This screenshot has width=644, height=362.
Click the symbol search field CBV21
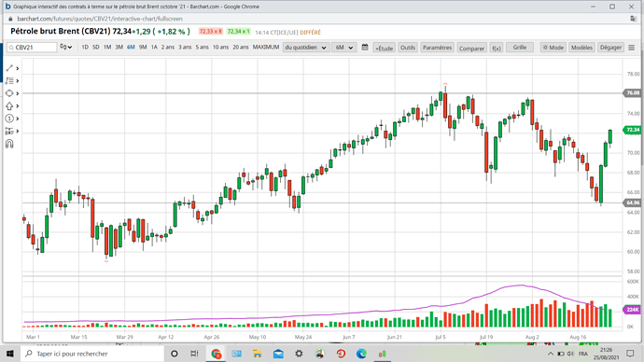(x=32, y=48)
